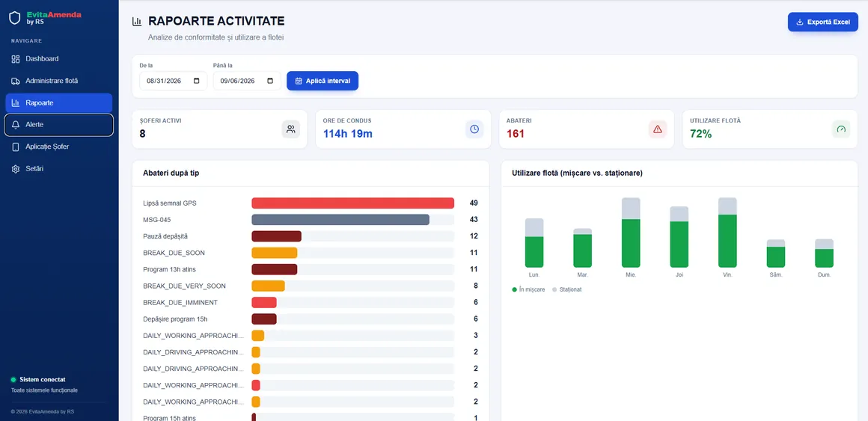Image resolution: width=868 pixels, height=421 pixels.
Task: Click the EvitaAmenda shield logo icon
Action: click(x=15, y=18)
